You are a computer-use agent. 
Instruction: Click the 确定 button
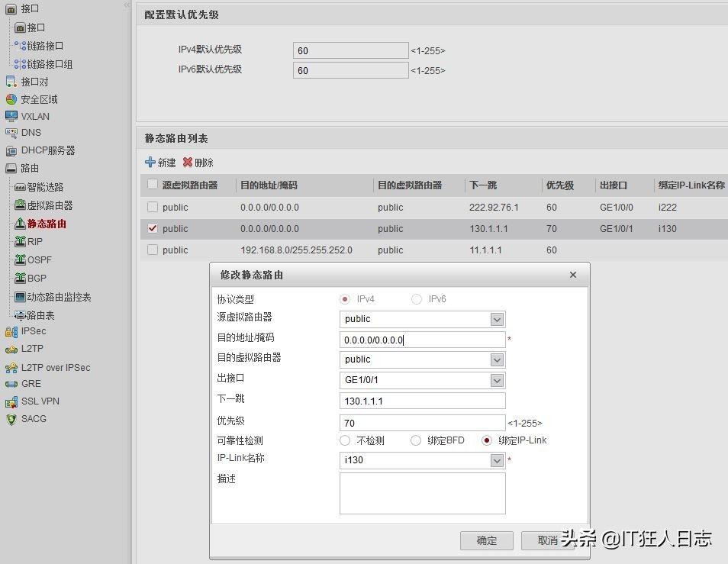click(x=486, y=540)
